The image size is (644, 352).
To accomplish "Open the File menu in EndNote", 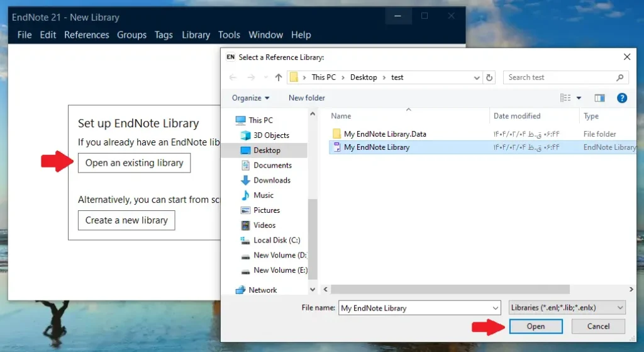I will [25, 35].
